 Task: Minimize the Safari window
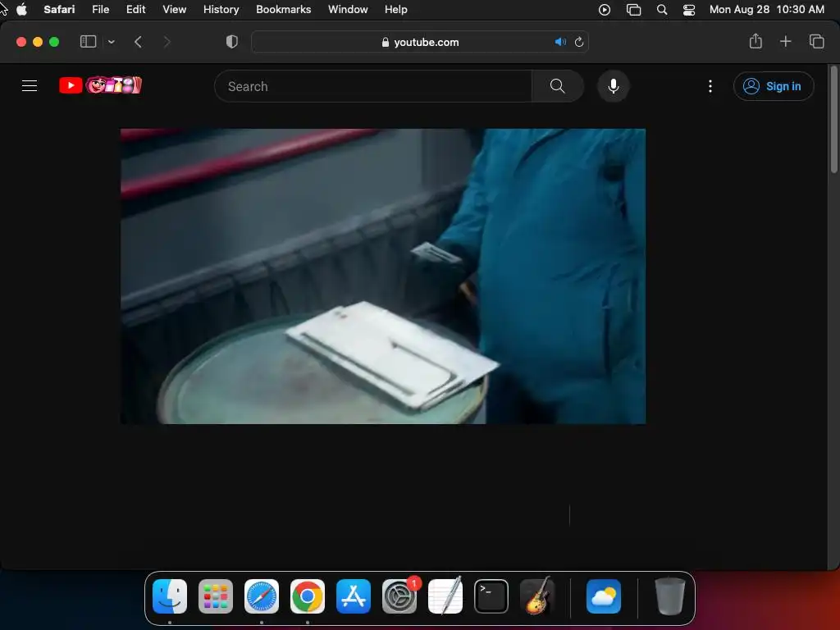[38, 42]
